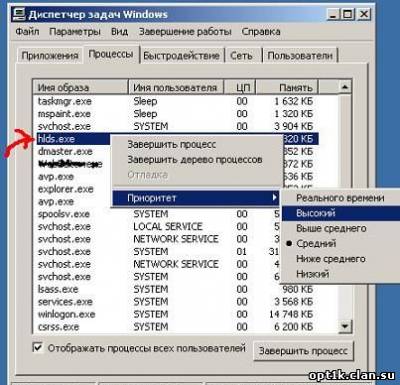Click the Завершить процесс button
400x385 pixels.
pyautogui.click(x=303, y=351)
